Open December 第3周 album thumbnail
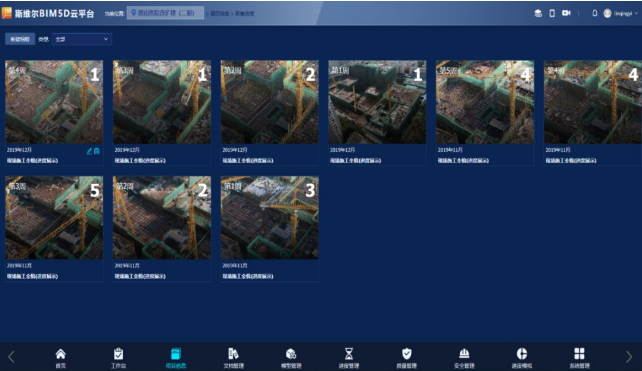Image resolution: width=642 pixels, height=371 pixels. pyautogui.click(x=162, y=102)
